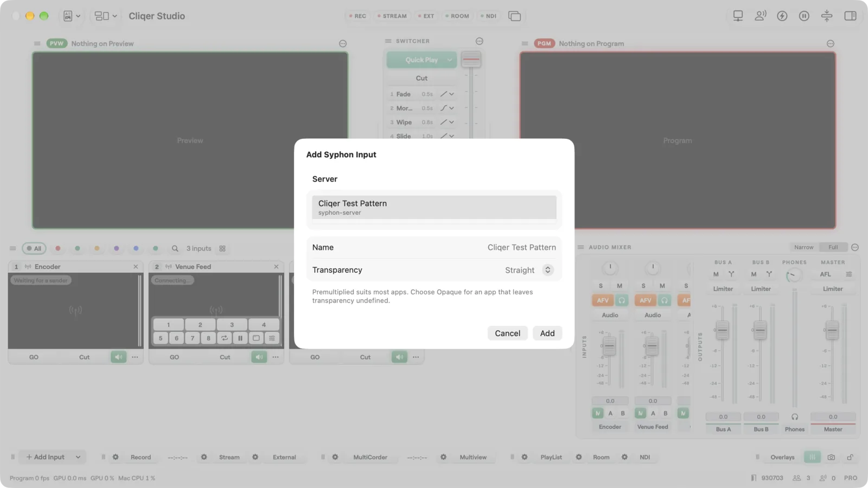Viewport: 868px width, 488px height.
Task: Click the camera snapshot icon
Action: [x=831, y=458]
